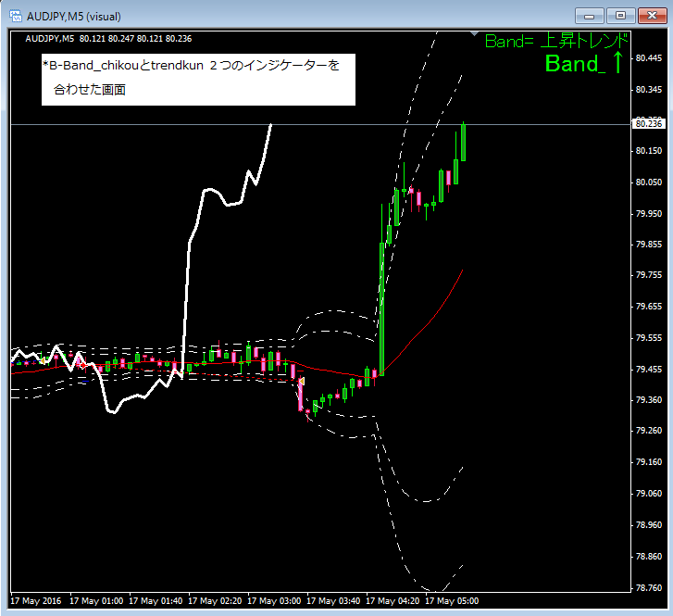
Task: Click the large green 'Band_' arrow label
Action: tap(584, 63)
